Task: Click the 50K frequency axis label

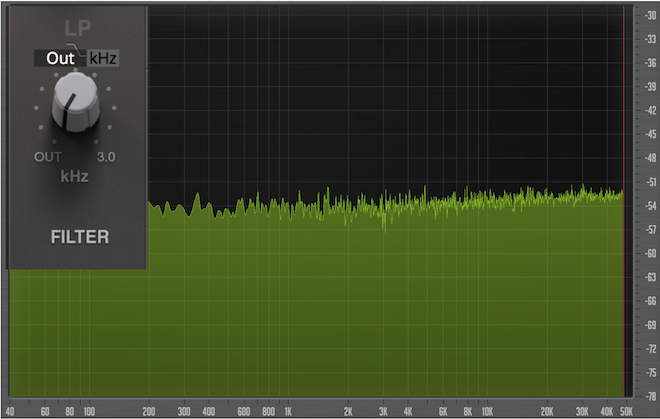Action: [626, 411]
